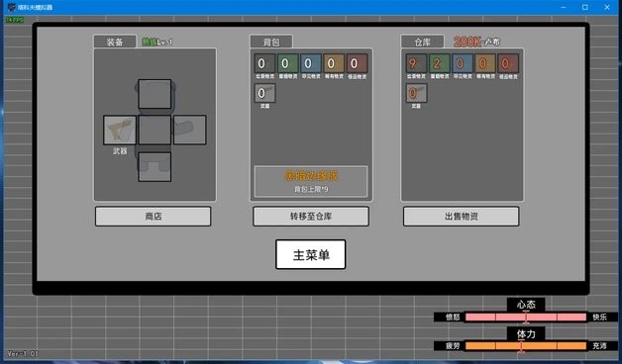Click 出售物资 to sell supplies
The width and height of the screenshot is (622, 364).
click(x=461, y=217)
